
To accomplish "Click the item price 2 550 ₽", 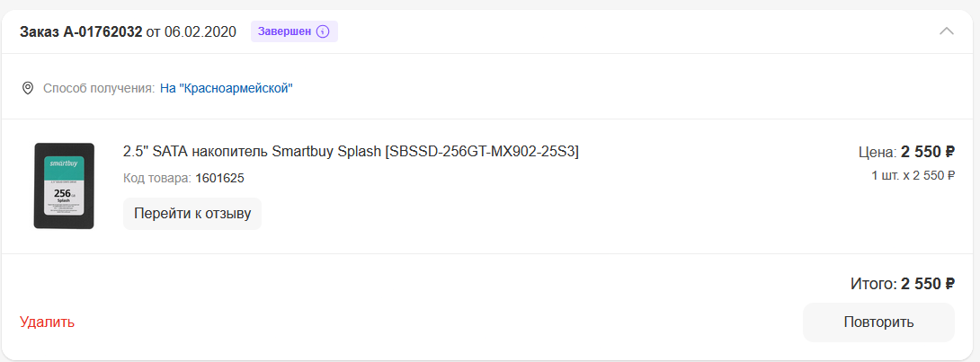I will point(927,152).
